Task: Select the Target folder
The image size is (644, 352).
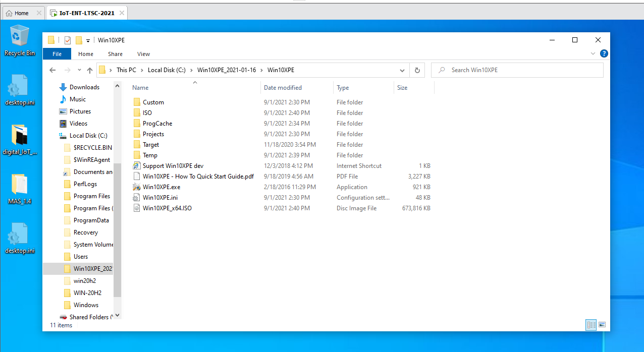Action: point(150,145)
